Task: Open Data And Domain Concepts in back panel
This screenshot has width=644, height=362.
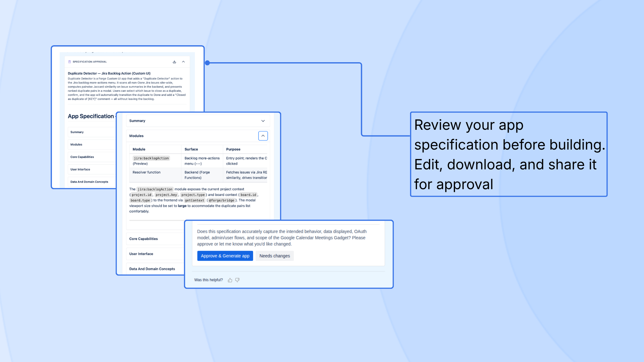Action: (92, 182)
